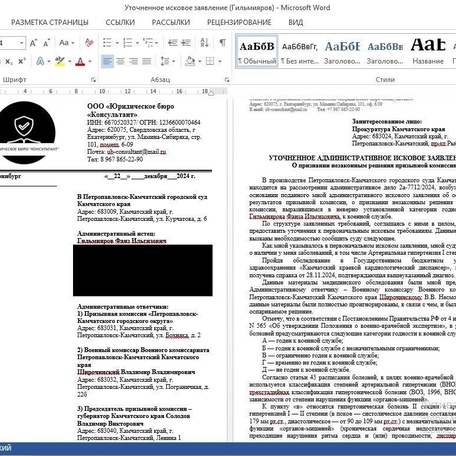
Task: Click the Заинтересованное лицо: heading text
Action: click(387, 121)
